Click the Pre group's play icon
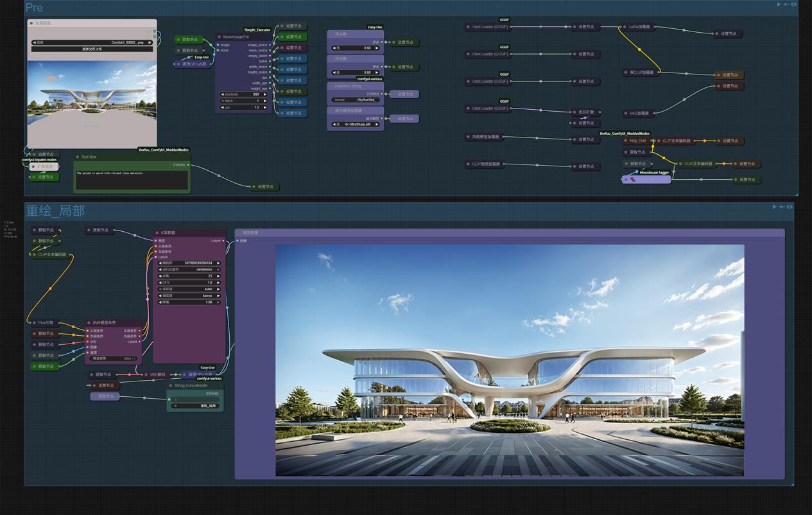The width and height of the screenshot is (812, 515). (x=779, y=4)
